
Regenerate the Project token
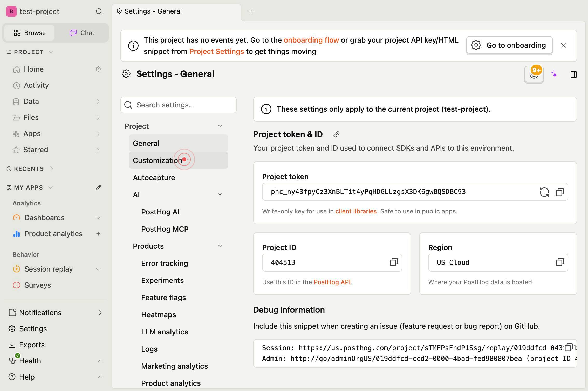point(544,192)
